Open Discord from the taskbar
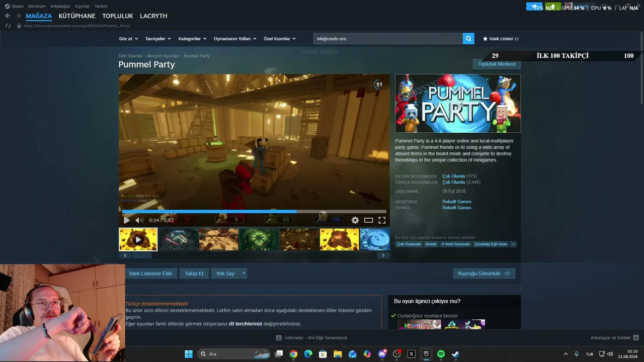Viewport: 644px width, 362px height. point(382,354)
